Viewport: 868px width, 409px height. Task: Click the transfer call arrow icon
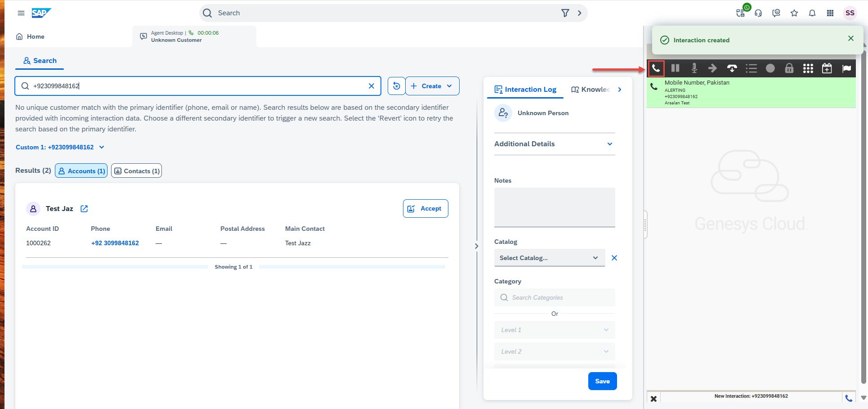[712, 68]
